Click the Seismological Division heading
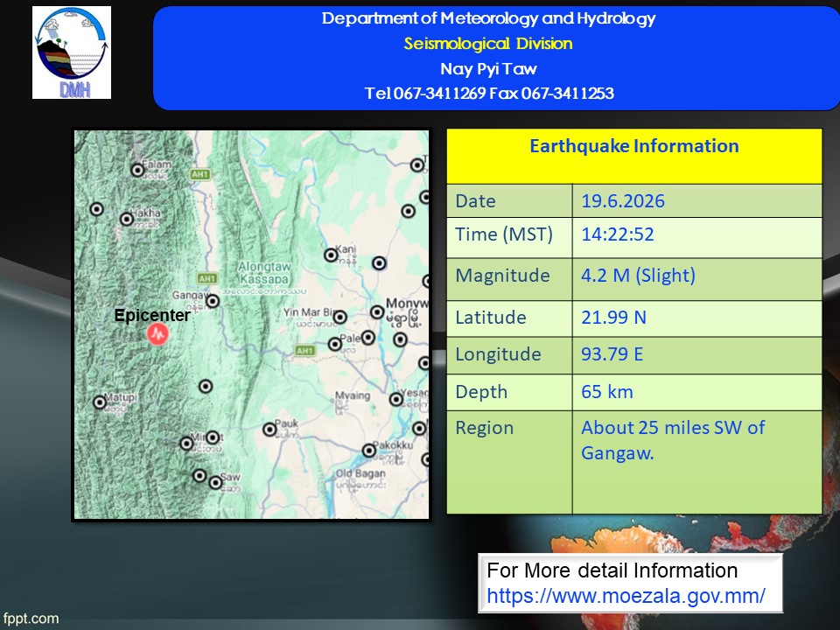The height and width of the screenshot is (630, 840). [488, 44]
